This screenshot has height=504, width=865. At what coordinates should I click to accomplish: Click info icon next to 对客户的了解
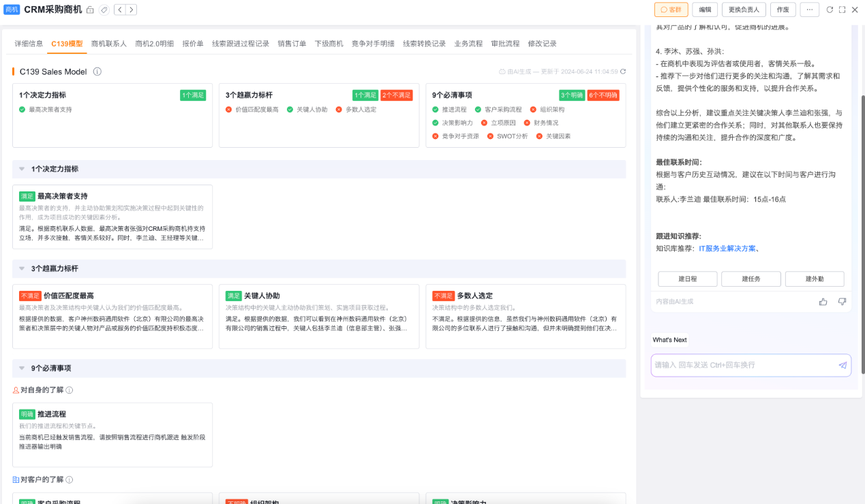point(70,480)
